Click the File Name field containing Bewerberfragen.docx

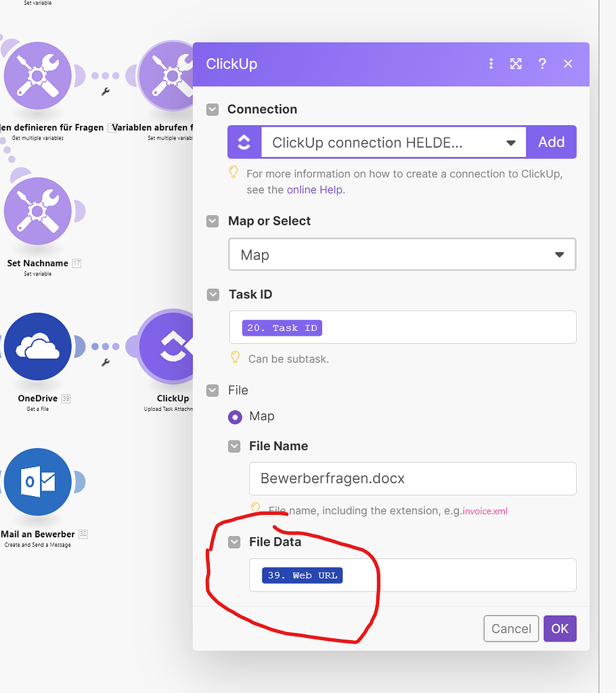pyautogui.click(x=412, y=478)
